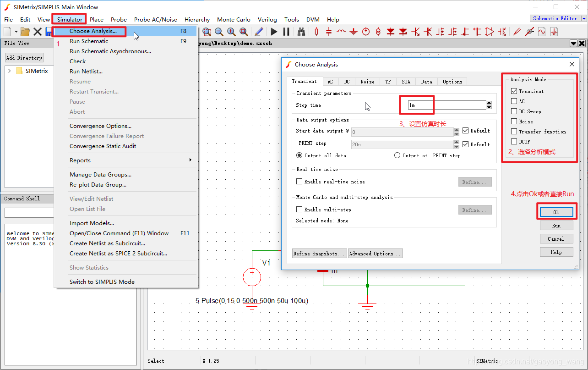Click the Run button in the dialog

click(x=556, y=226)
